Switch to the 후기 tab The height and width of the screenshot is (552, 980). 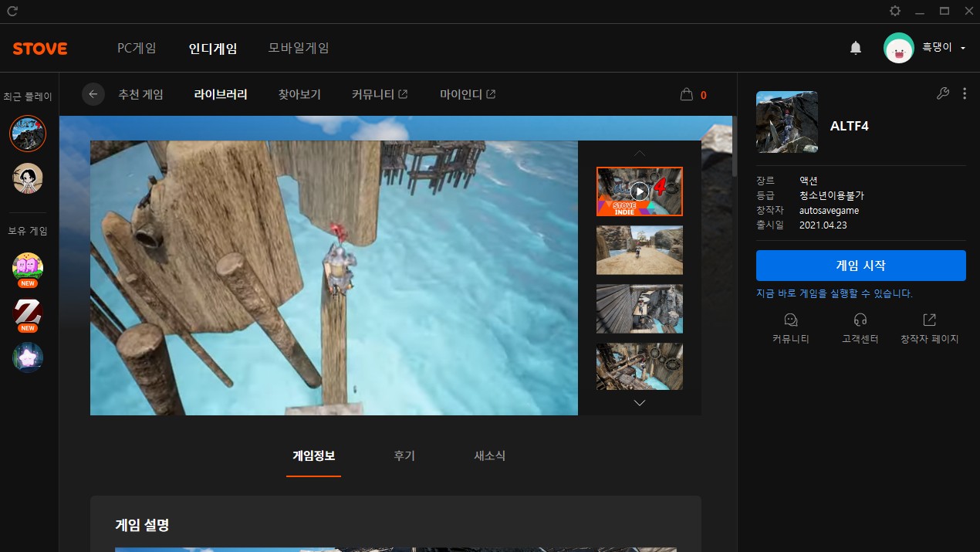[x=404, y=455]
